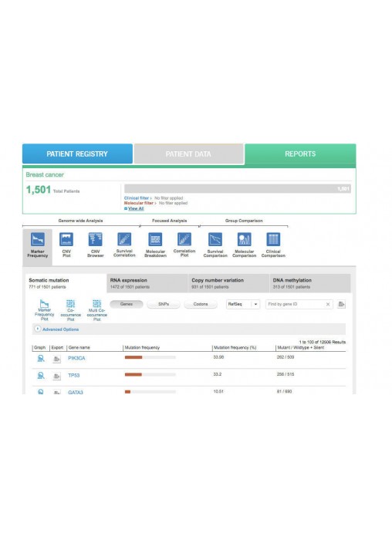Open the RNA expression tab
This screenshot has width=392, height=537.
(x=147, y=283)
